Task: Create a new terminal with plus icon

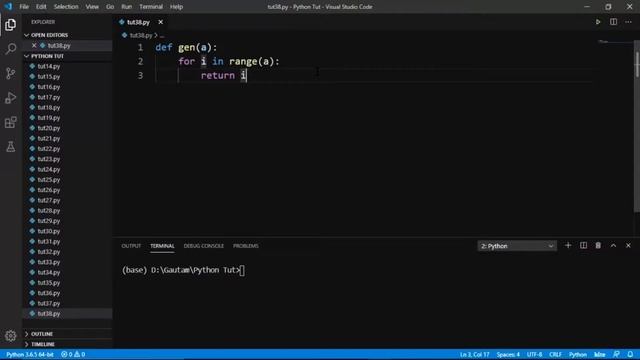Action: (x=568, y=246)
